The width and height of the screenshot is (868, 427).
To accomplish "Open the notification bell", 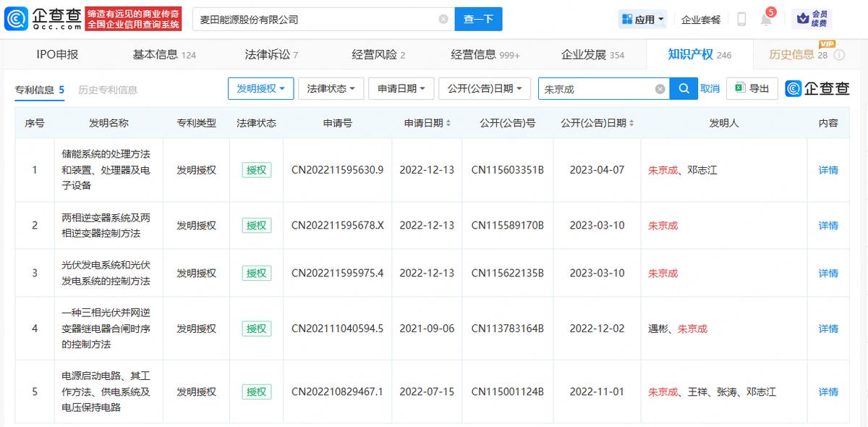I will click(x=766, y=20).
